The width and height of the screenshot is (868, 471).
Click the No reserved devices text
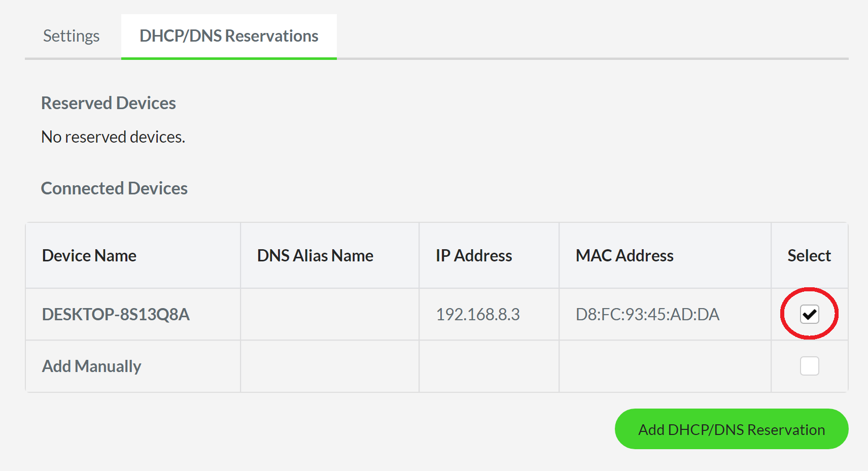click(x=113, y=136)
